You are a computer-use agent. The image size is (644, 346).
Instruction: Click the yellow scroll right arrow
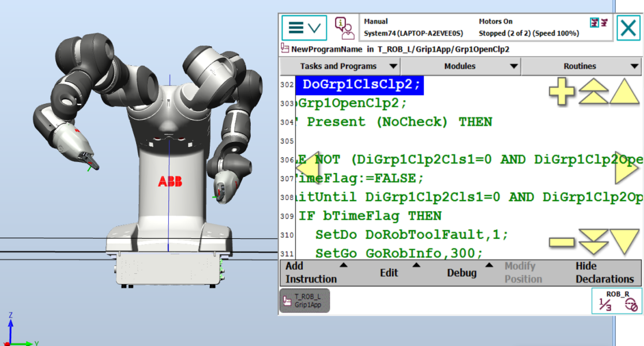(x=627, y=168)
